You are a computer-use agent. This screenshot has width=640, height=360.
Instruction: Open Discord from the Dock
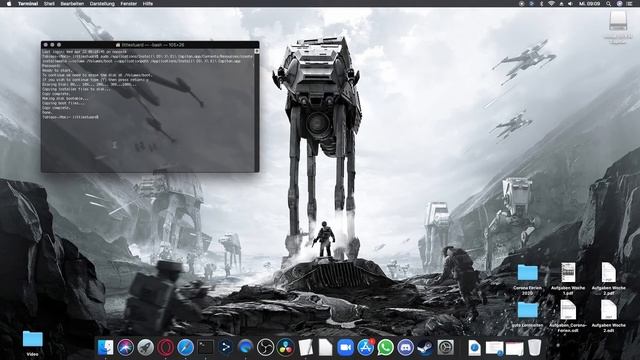(x=405, y=348)
